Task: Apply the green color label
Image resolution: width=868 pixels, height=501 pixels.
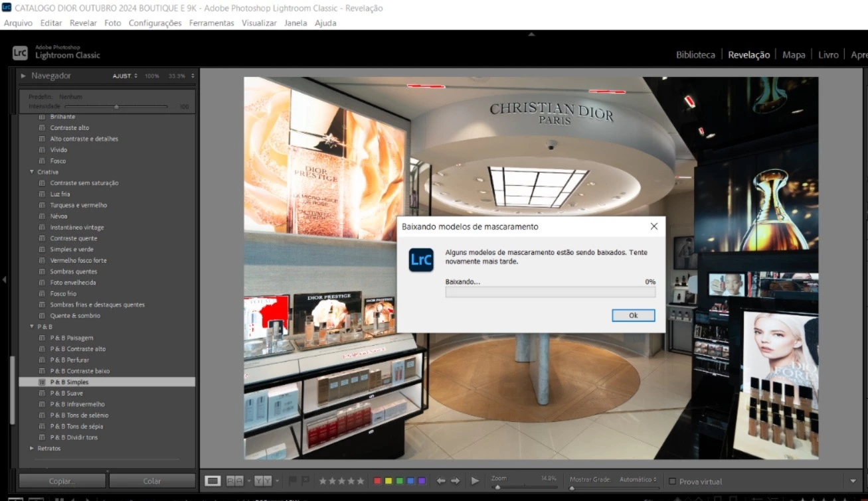Action: (400, 481)
